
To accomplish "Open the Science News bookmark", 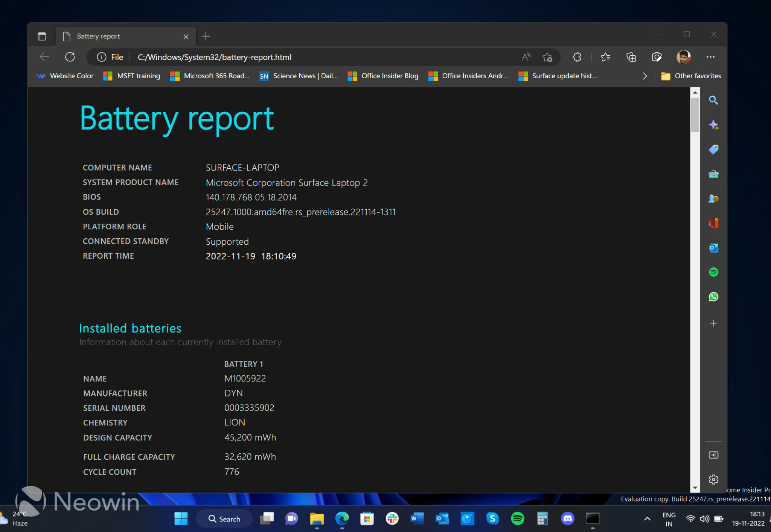I will tap(299, 76).
